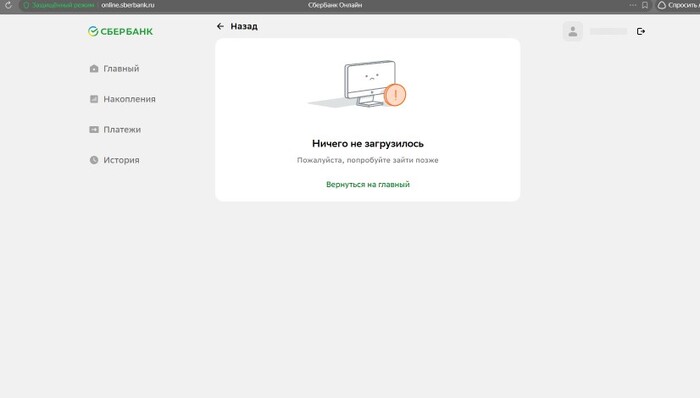Image resolution: width=700 pixels, height=398 pixels.
Task: Click the Сбербанк Онлайн page title
Action: coord(335,5)
